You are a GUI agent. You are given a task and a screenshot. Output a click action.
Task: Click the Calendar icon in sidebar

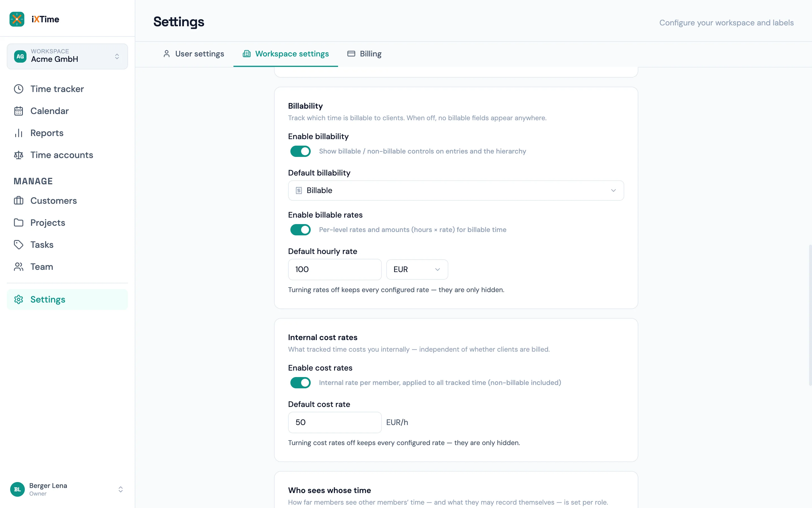[18, 111]
